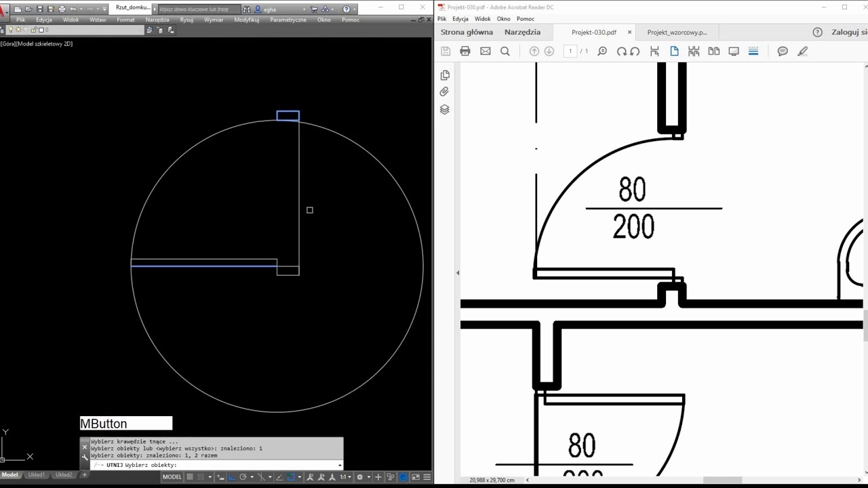Open the Modyfikuj menu in AutoCAD
Viewport: 868px width, 488px height.
247,20
